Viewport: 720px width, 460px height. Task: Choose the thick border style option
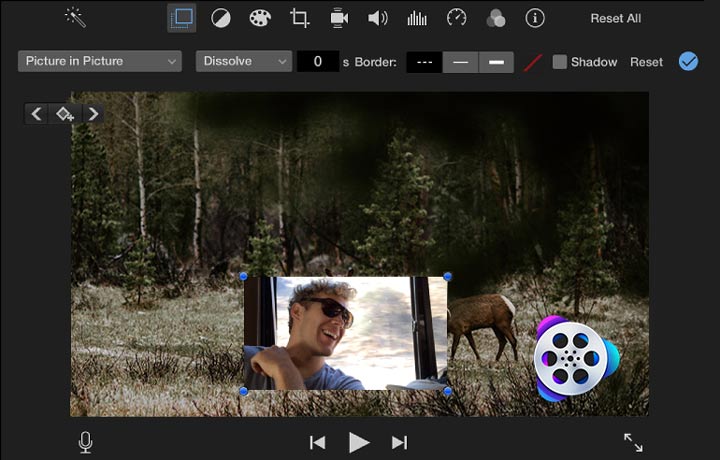coord(496,62)
